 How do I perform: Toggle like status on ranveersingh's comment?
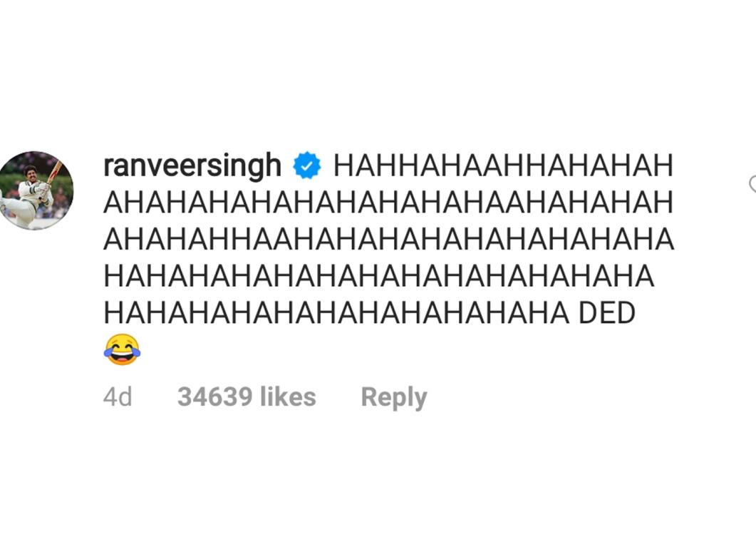752,184
